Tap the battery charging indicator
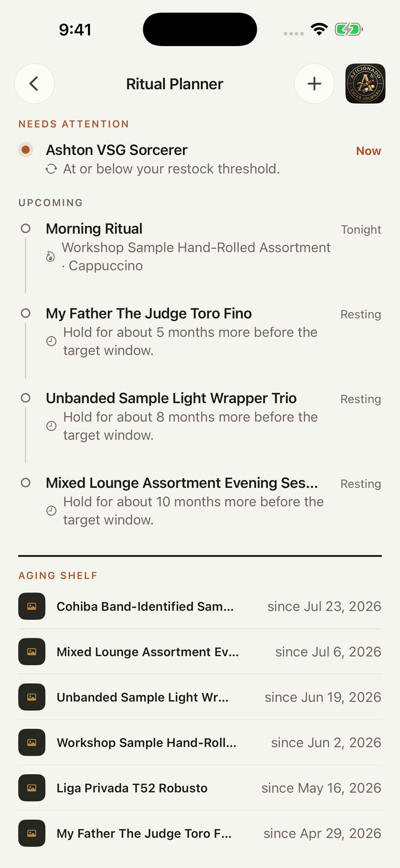Viewport: 400px width, 868px height. point(349,29)
